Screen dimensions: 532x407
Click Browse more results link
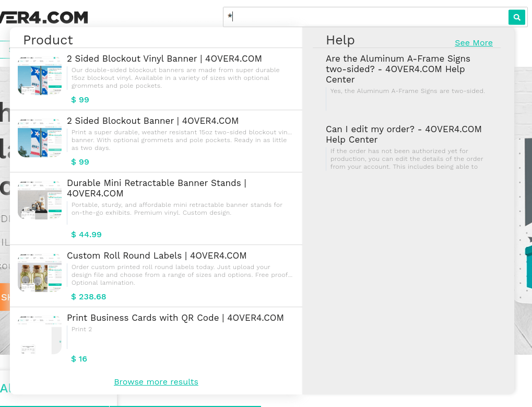(x=156, y=382)
